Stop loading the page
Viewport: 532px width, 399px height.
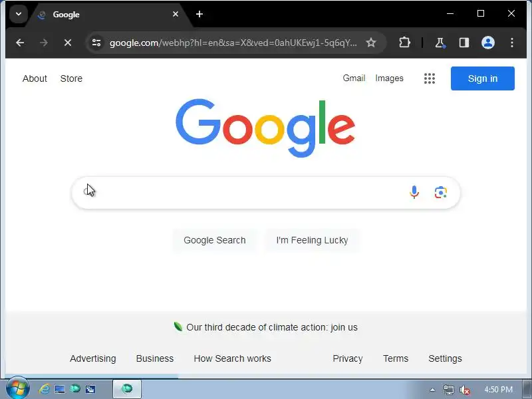pos(68,43)
